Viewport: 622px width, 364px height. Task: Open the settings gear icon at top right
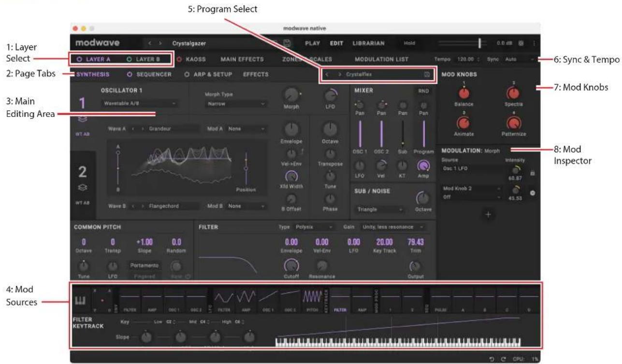[x=521, y=44]
